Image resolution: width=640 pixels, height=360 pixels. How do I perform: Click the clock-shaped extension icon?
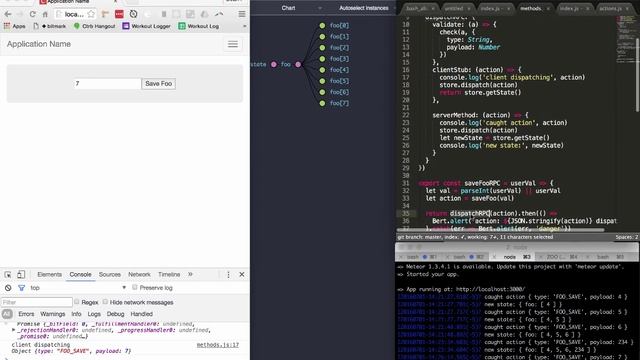[133, 14]
